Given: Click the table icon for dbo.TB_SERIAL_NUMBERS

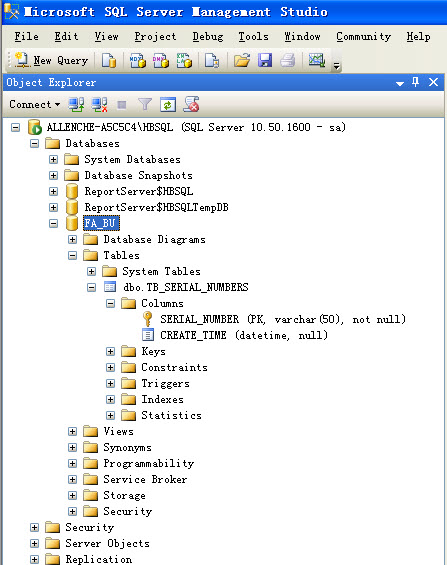Looking at the screenshot, I should (x=110, y=287).
